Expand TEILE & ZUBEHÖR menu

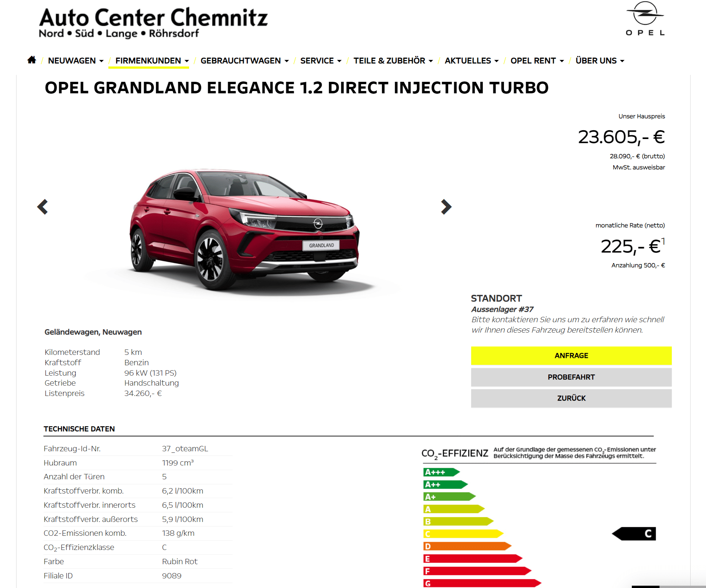pos(393,61)
